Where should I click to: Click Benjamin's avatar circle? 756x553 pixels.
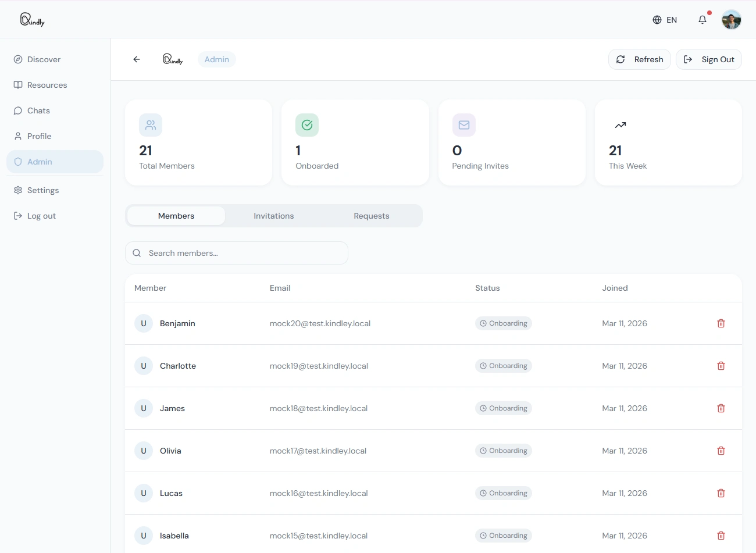click(144, 323)
